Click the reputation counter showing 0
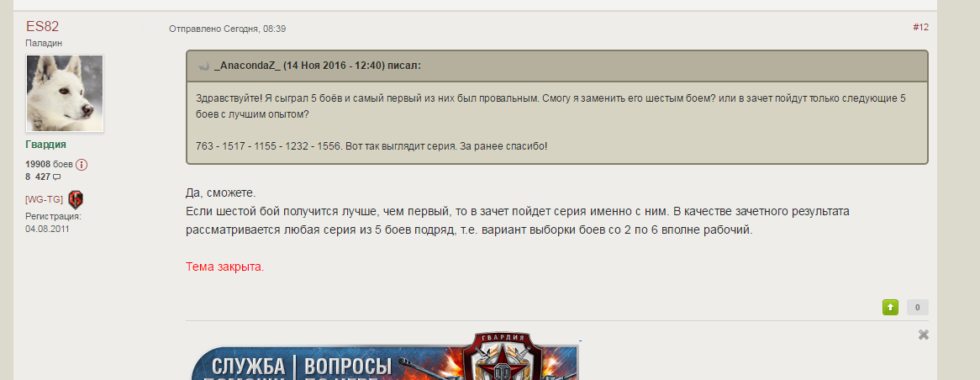 918,307
